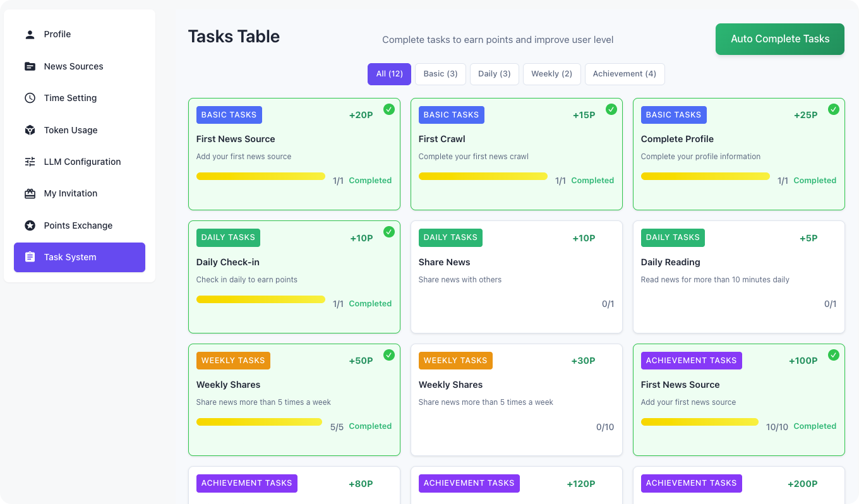Go to My Invitation page
Viewport: 859px width, 504px height.
click(80, 193)
